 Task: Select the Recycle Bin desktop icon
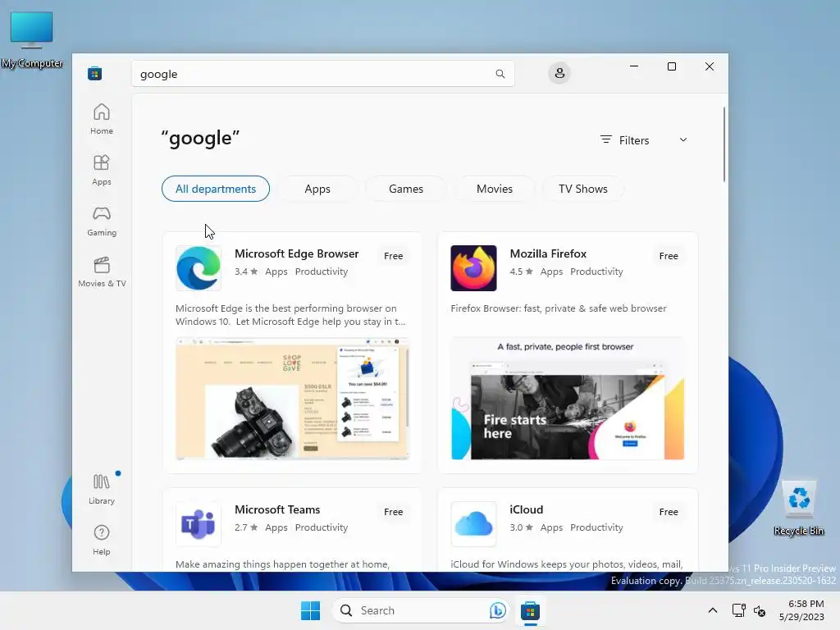coord(799,508)
